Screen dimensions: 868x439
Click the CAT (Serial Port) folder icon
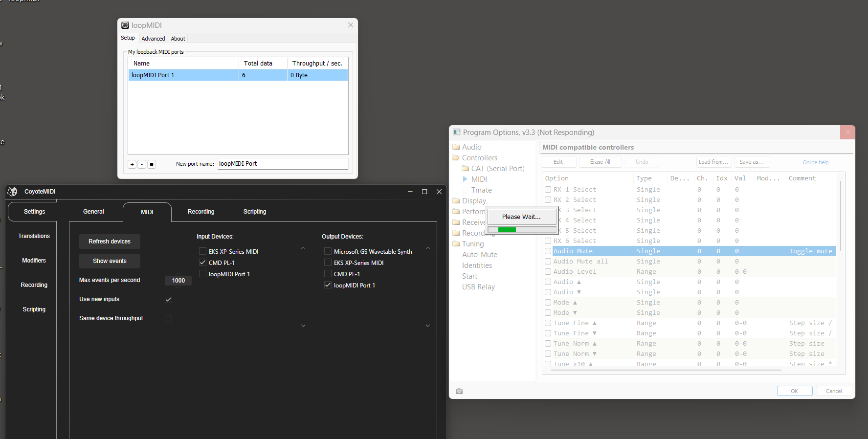[x=466, y=169]
